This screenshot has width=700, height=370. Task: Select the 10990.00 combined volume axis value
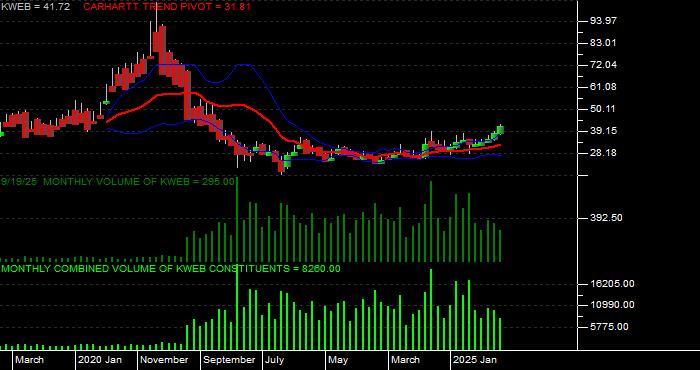(x=612, y=305)
